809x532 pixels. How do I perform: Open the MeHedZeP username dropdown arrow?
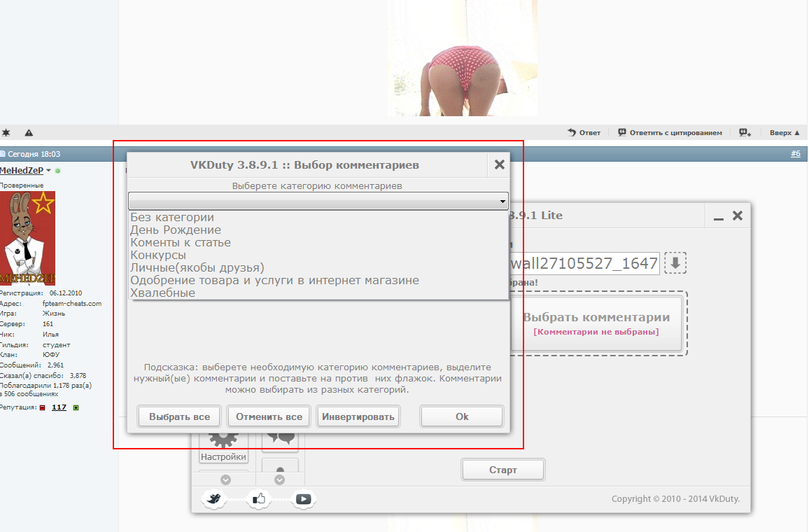48,170
